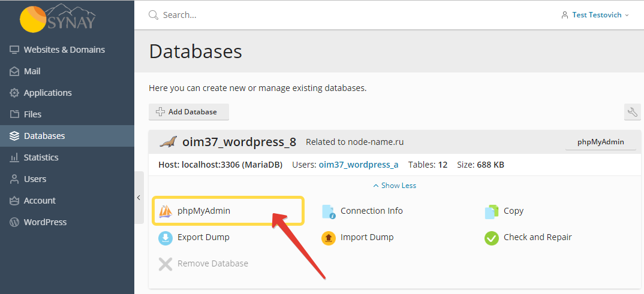Open the Test Testovich user dropdown
Screen dimensions: 644x294
pyautogui.click(x=595, y=15)
